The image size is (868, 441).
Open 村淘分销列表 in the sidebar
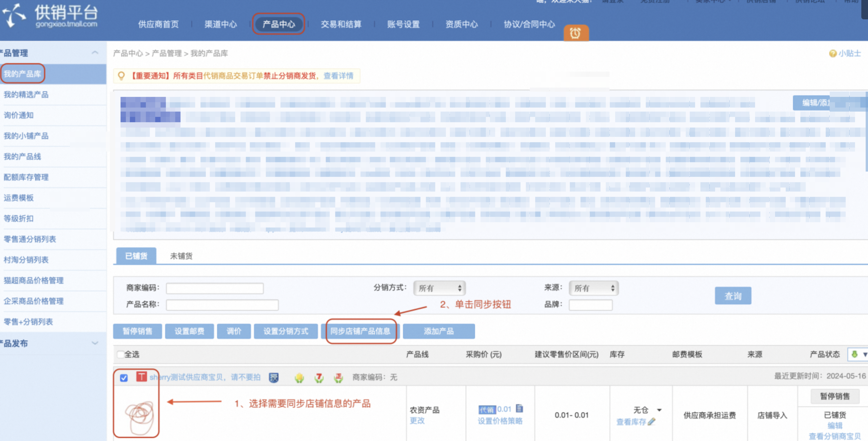coord(26,260)
